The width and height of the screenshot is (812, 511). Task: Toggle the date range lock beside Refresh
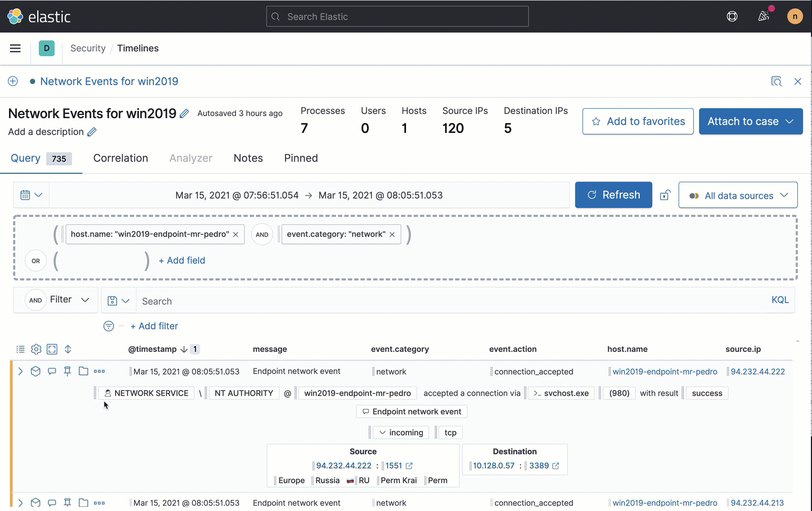coord(665,195)
